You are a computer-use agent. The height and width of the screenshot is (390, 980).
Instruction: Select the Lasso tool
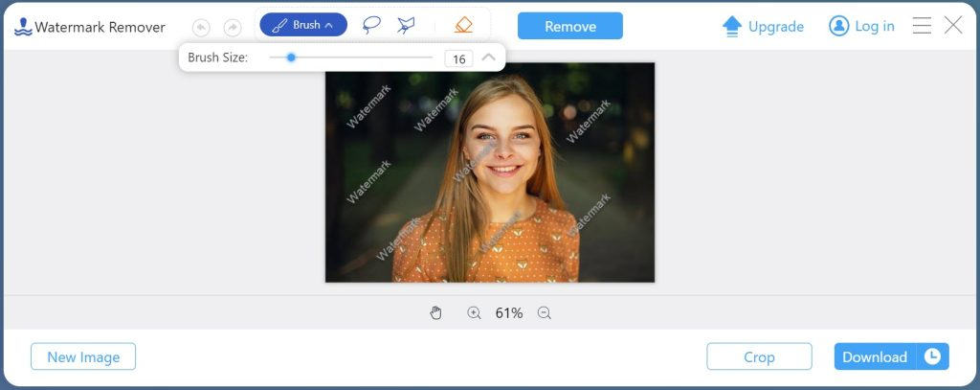click(x=371, y=26)
